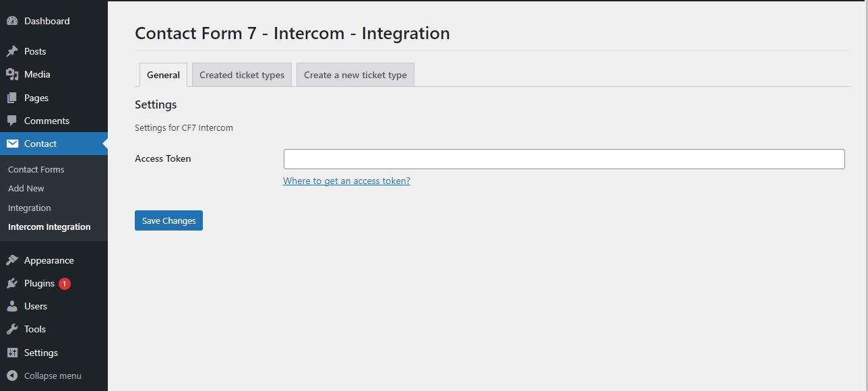Viewport: 868px width, 391px height.
Task: Click the Save Changes button
Action: pyautogui.click(x=168, y=220)
